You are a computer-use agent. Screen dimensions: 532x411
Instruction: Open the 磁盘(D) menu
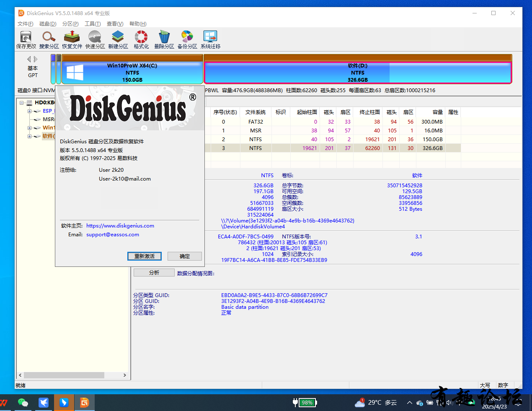[48, 24]
